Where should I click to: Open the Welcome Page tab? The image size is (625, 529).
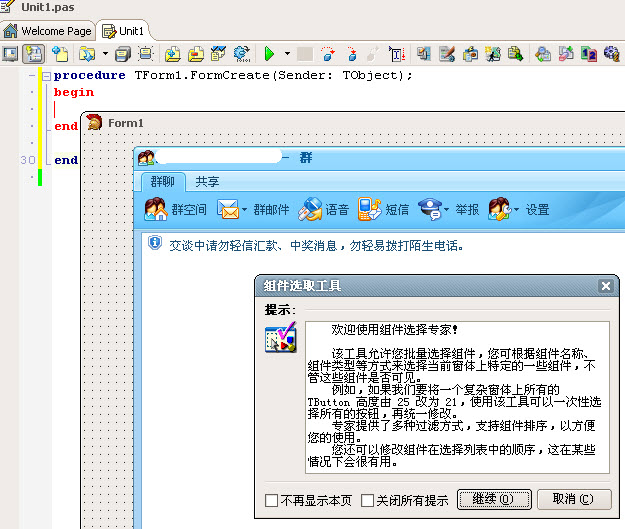[x=48, y=31]
